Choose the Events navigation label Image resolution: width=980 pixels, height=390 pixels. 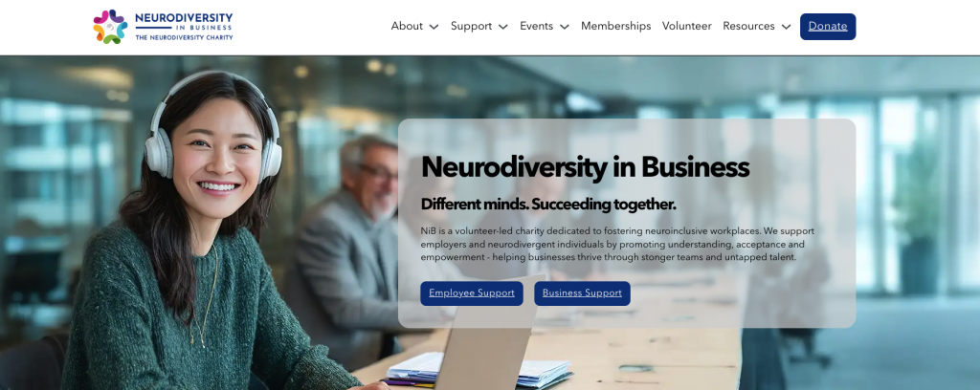(x=536, y=26)
